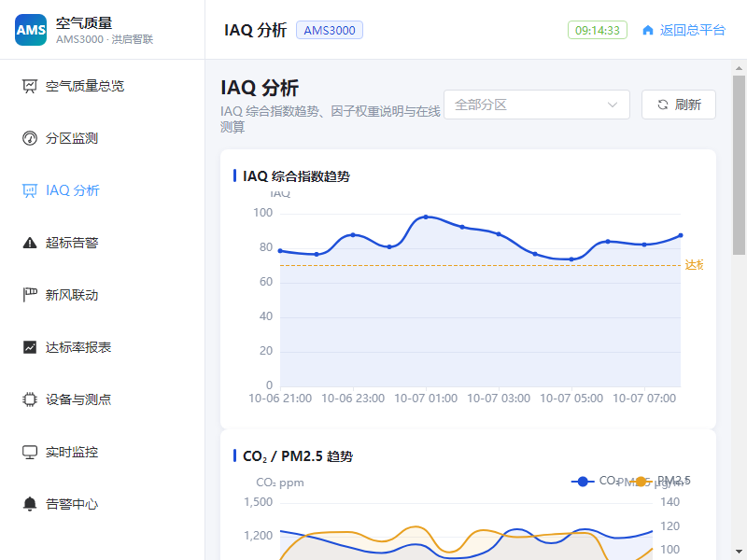Click the 10-07 05:00 axis label
This screenshot has width=747, height=560.
pos(571,399)
